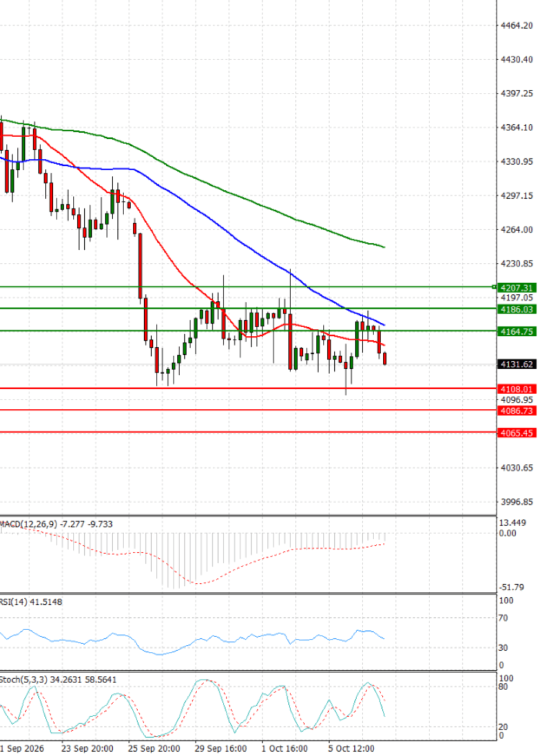Click the 4297.15 price axis value
Viewport: 540px width, 756px height.
(x=517, y=195)
